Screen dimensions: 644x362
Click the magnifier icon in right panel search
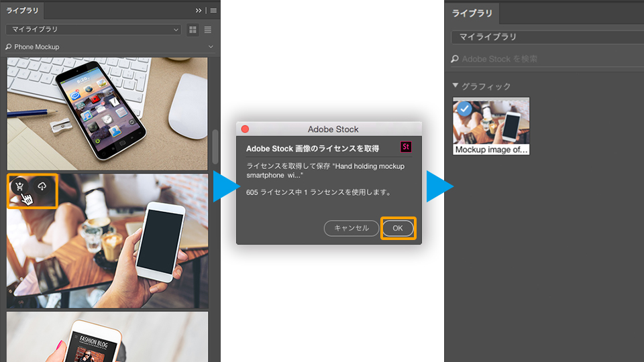(455, 59)
